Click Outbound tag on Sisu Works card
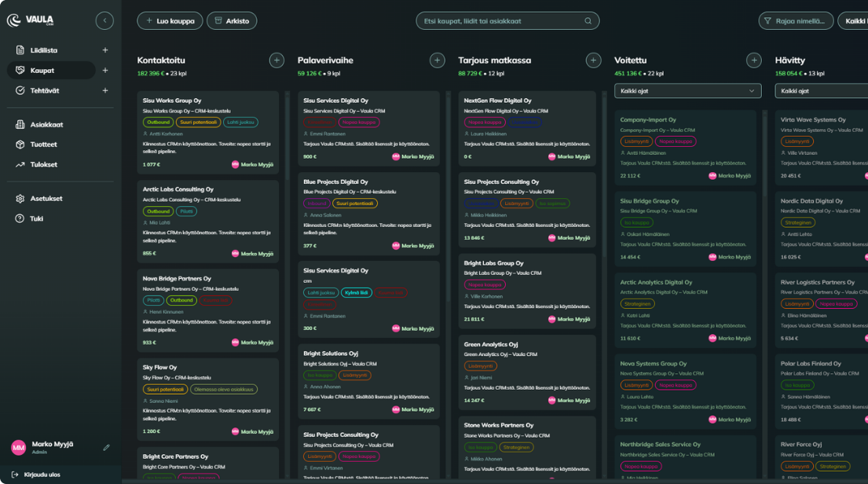 click(x=159, y=123)
